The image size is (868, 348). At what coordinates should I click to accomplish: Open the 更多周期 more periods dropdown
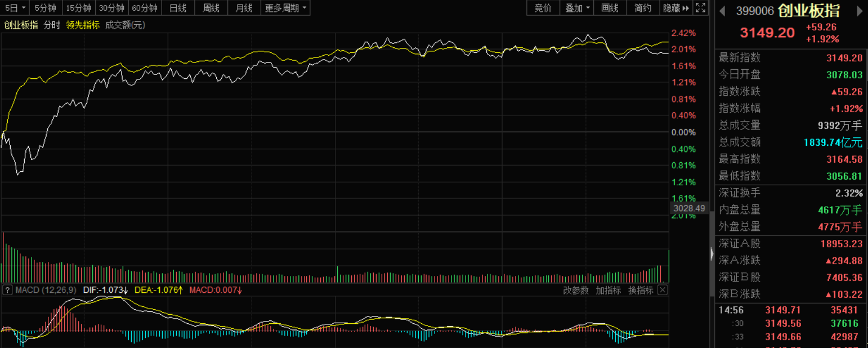[286, 8]
